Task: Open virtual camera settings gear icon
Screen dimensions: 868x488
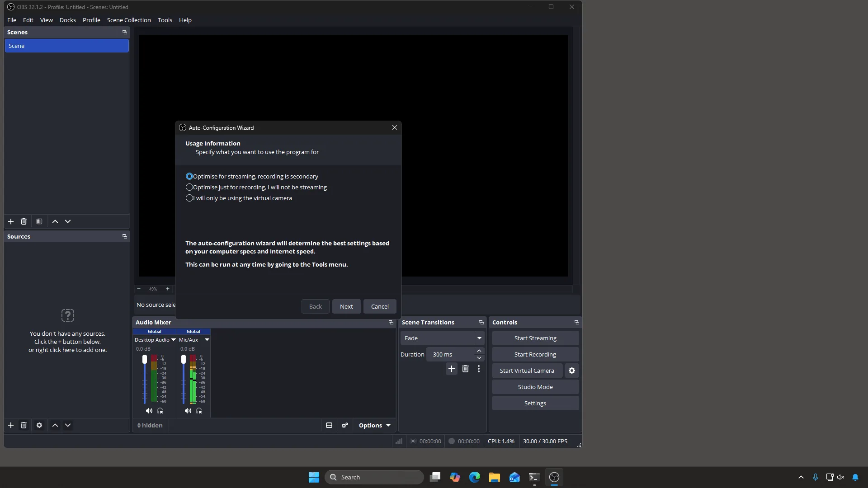Action: (x=572, y=371)
